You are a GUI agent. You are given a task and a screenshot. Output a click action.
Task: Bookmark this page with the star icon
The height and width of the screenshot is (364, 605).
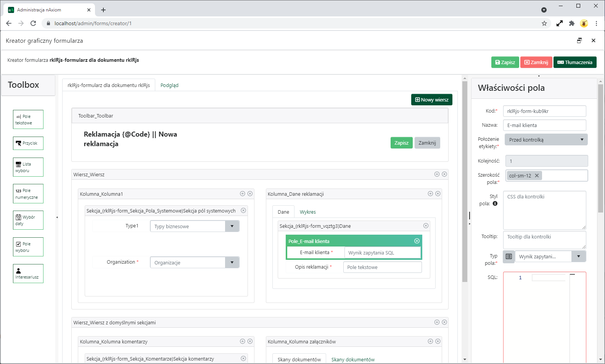(544, 23)
